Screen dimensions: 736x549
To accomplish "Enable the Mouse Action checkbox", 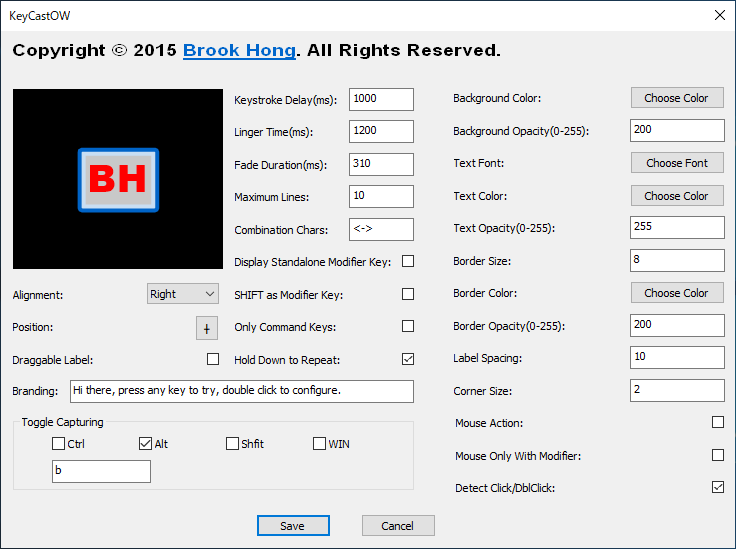I will pyautogui.click(x=718, y=422).
